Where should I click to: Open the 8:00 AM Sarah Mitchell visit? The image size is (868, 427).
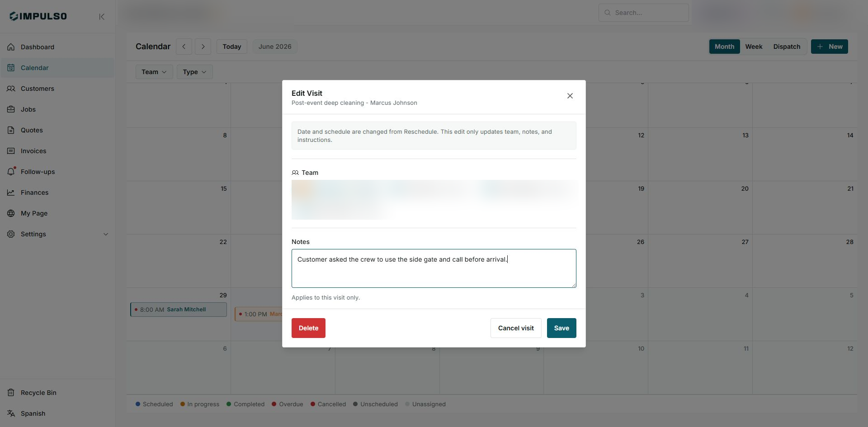click(x=179, y=310)
